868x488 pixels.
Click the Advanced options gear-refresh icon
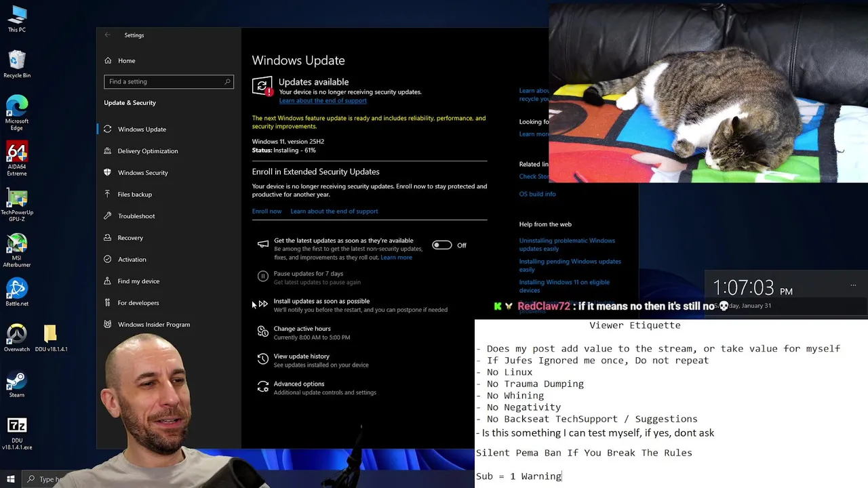(263, 386)
